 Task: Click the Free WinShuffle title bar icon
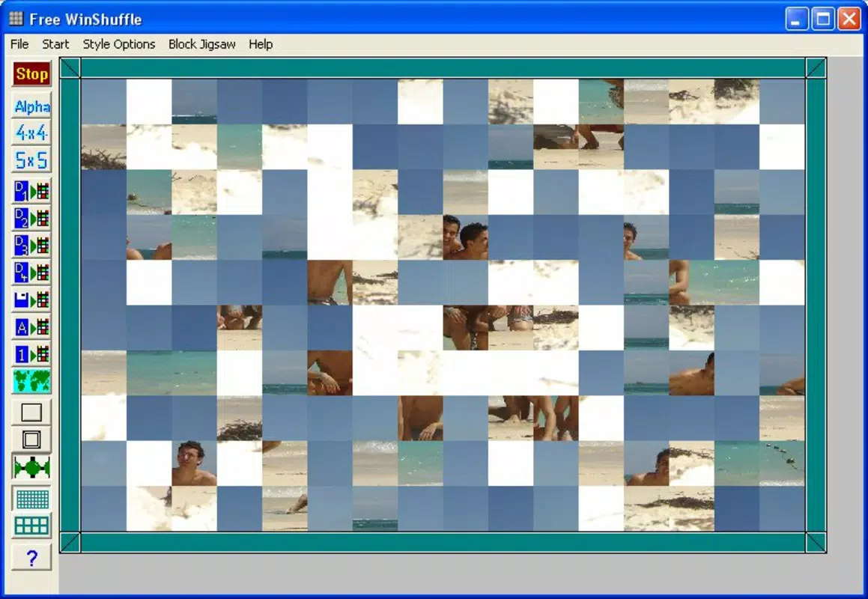[x=16, y=19]
